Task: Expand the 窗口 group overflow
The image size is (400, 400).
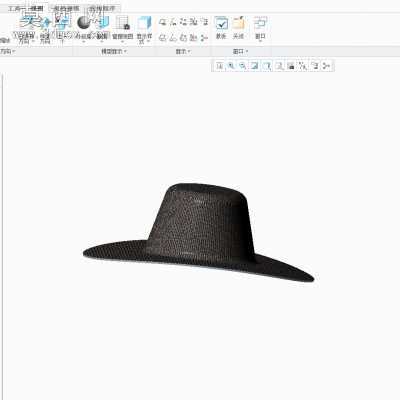Action: tap(247, 51)
